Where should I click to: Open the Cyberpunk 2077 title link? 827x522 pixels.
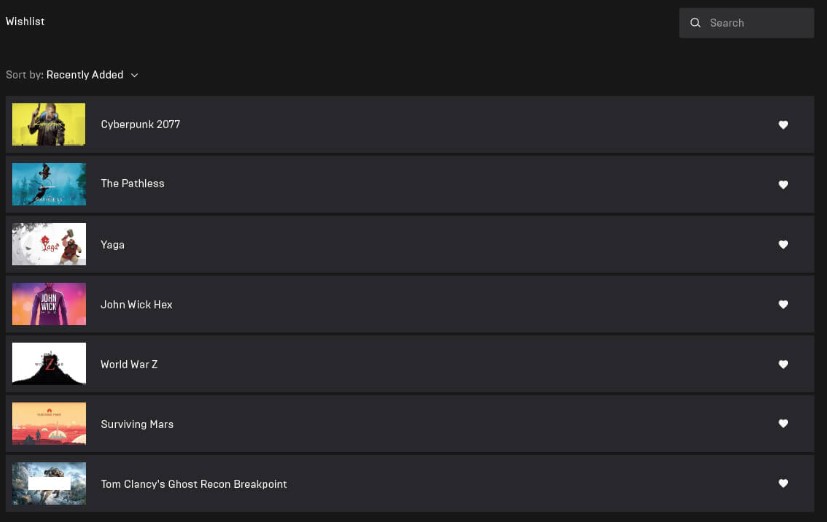click(140, 124)
